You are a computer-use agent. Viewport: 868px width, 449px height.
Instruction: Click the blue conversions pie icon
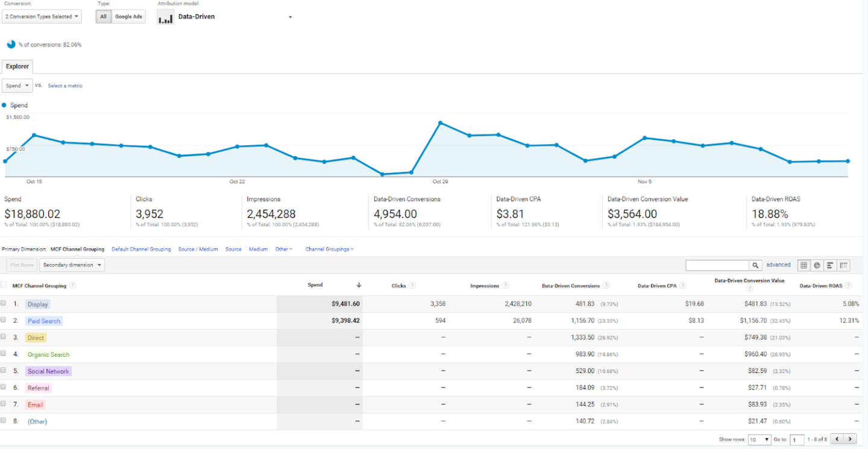pos(11,43)
